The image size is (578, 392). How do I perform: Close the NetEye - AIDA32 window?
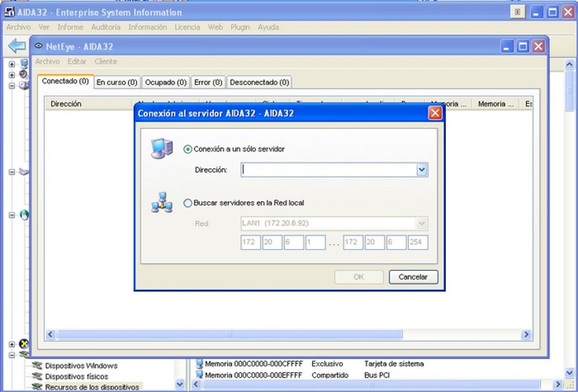(x=538, y=46)
